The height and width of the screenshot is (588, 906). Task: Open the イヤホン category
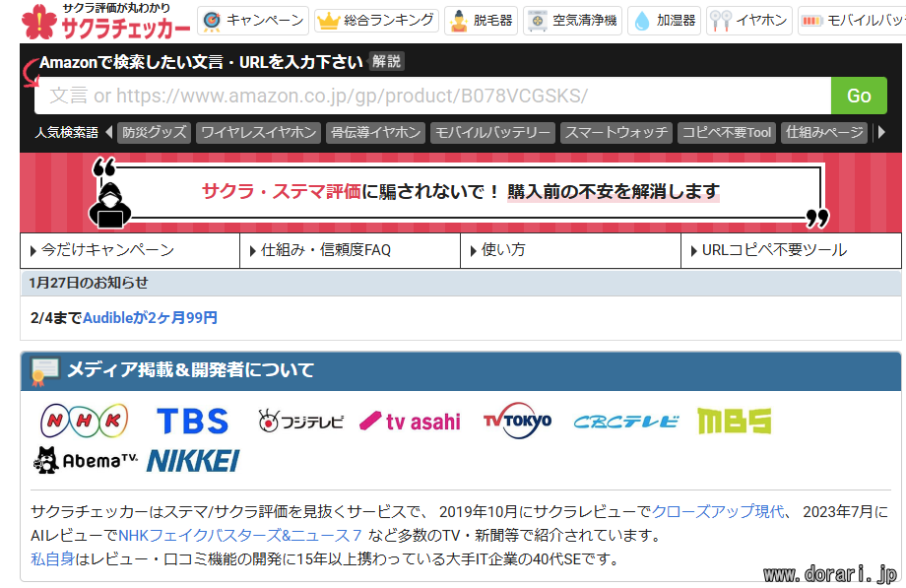(x=748, y=21)
